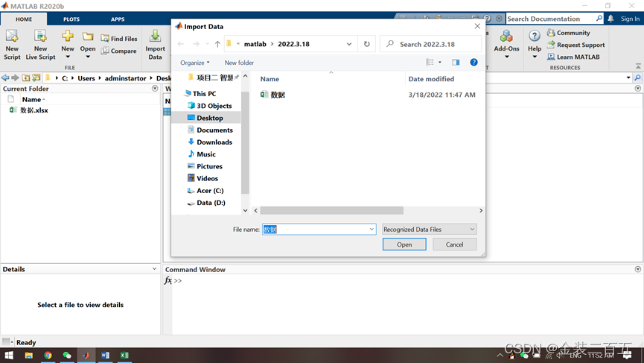Viewport: 644px width, 363px height.
Task: Open the view options dropdown arrow
Action: [x=440, y=62]
